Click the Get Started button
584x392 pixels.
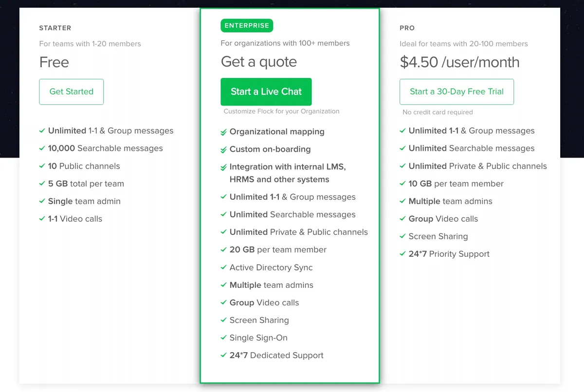(71, 91)
